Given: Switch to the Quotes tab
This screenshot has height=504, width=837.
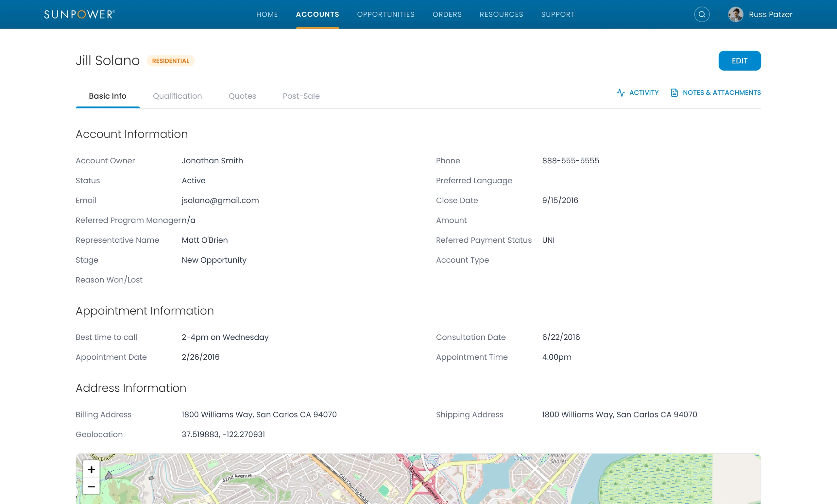Looking at the screenshot, I should coord(242,96).
